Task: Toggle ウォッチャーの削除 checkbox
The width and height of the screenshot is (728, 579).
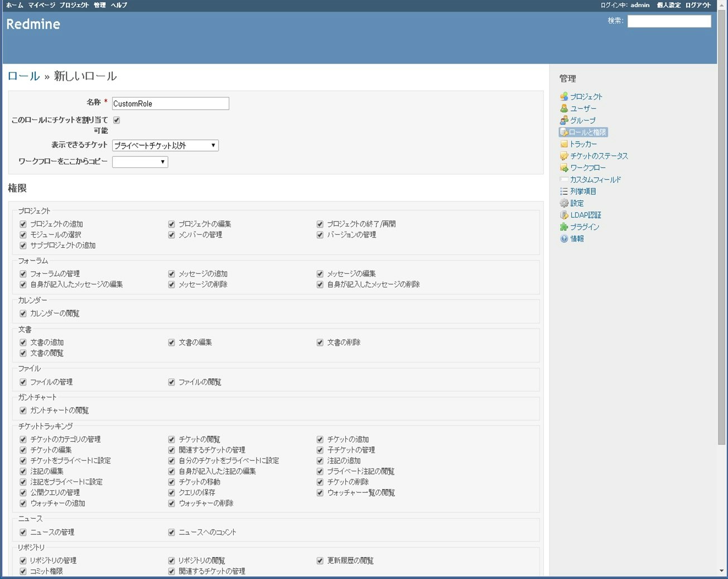Action: click(x=171, y=504)
